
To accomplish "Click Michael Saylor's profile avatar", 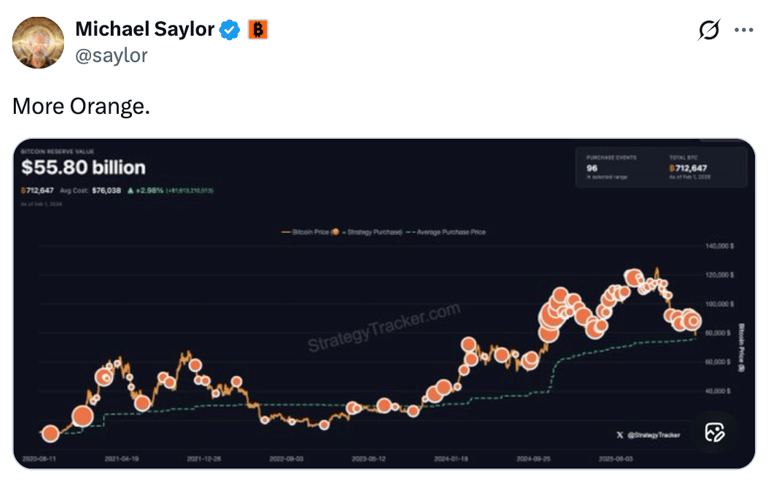I will [x=38, y=42].
